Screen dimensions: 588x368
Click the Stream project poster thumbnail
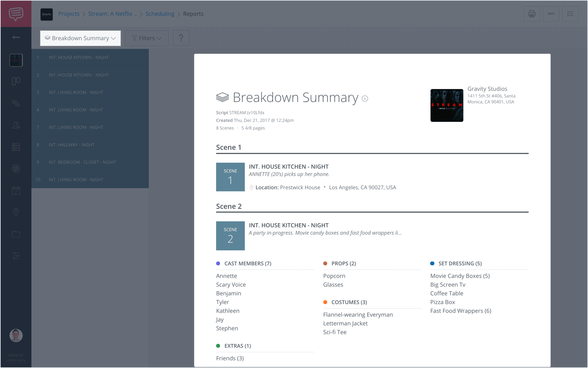tap(447, 105)
